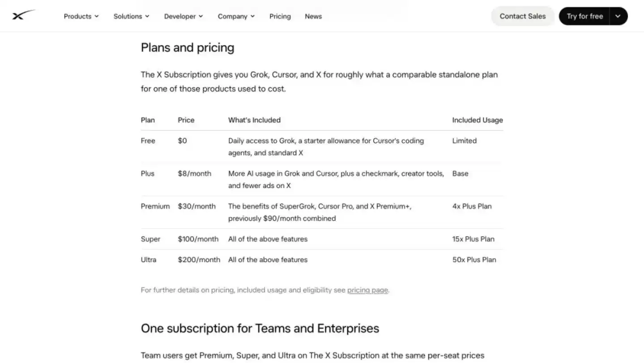Viewport: 644px width, 363px height.
Task: Click the Premium plan's SuperGrok description
Action: (320, 212)
